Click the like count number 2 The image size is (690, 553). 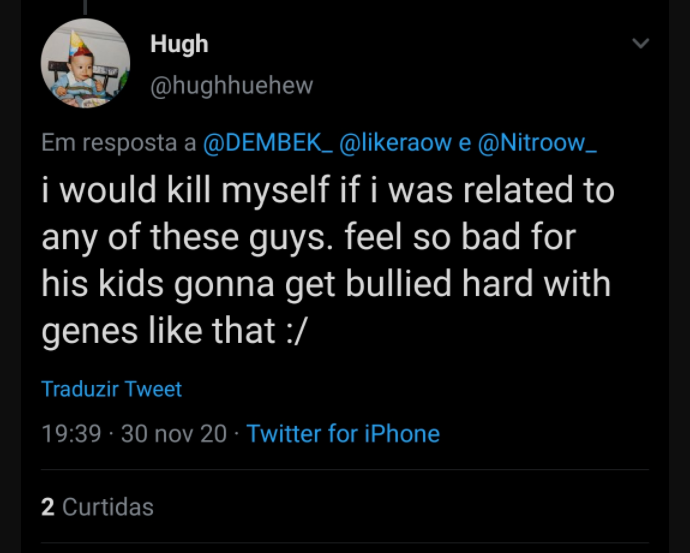click(48, 507)
